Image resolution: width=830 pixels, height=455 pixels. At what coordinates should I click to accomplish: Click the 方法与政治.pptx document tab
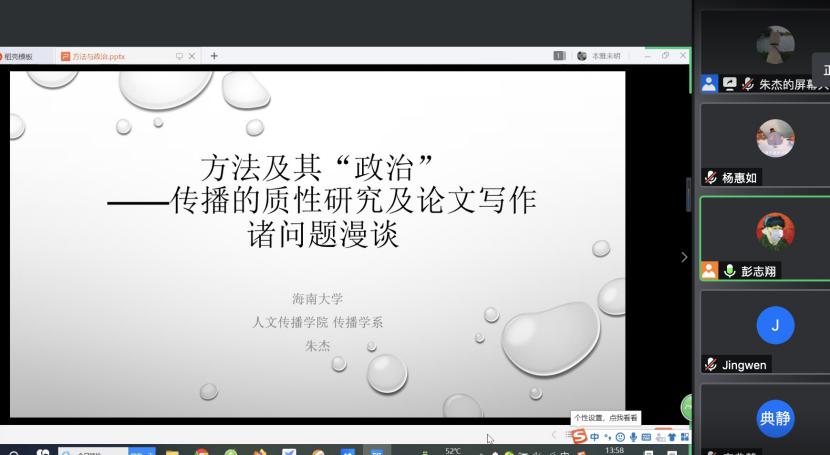tap(96, 56)
